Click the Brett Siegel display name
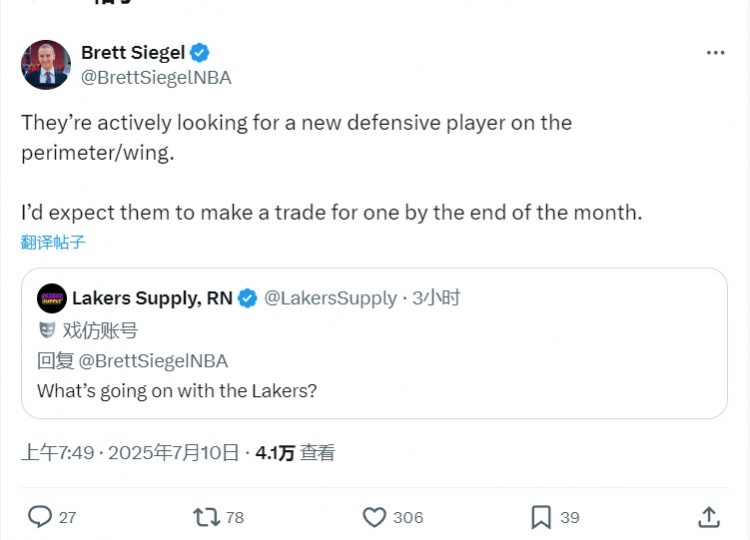 [x=132, y=53]
